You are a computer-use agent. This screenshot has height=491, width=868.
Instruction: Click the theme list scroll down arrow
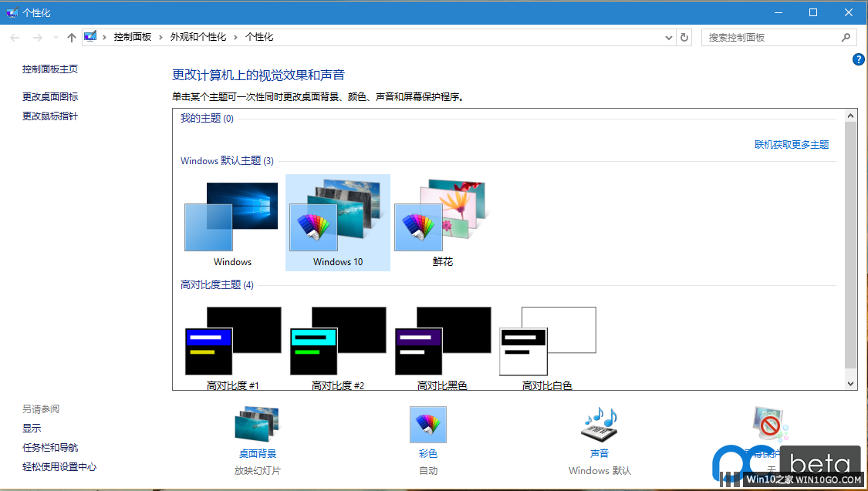point(851,383)
